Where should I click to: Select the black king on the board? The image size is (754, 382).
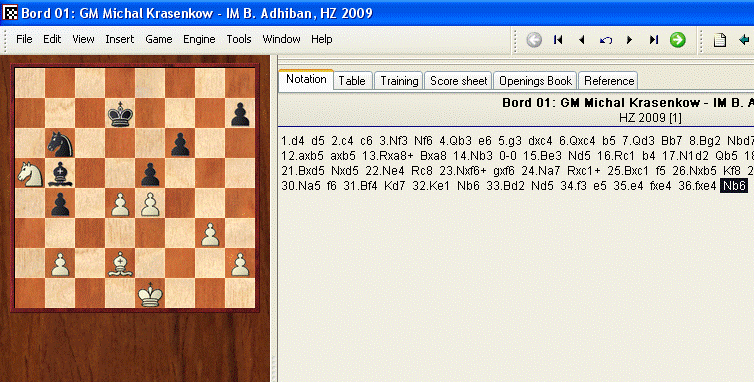120,115
